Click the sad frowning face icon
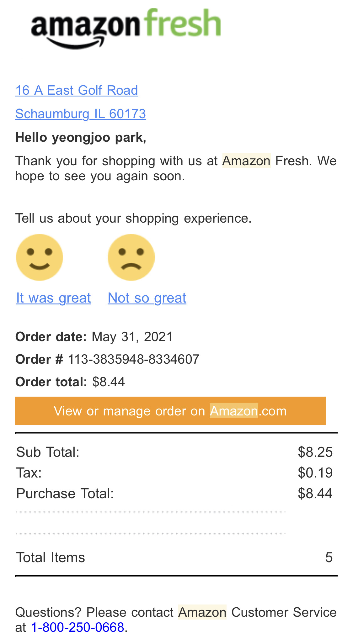This screenshot has width=353, height=644. pos(131,257)
